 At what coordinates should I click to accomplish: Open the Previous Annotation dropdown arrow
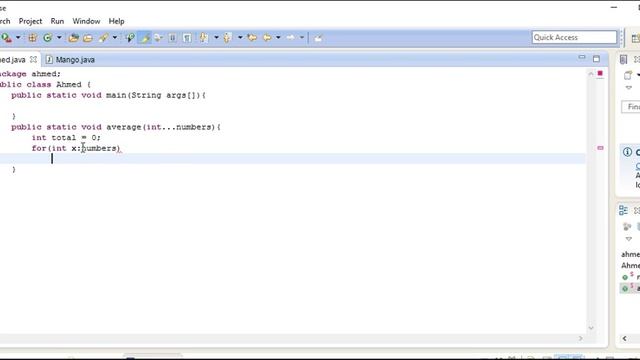coord(240,38)
